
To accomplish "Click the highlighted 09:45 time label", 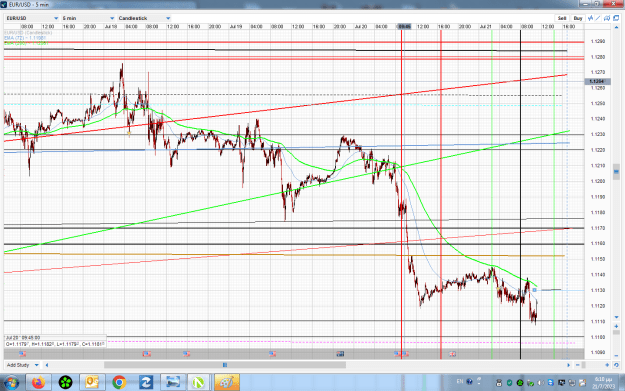I will (x=404, y=27).
